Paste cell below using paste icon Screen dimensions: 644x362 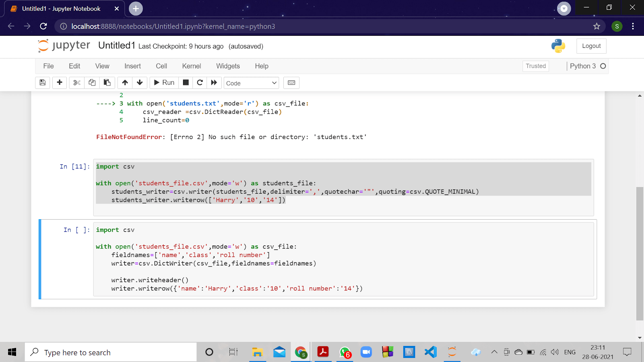pyautogui.click(x=107, y=82)
